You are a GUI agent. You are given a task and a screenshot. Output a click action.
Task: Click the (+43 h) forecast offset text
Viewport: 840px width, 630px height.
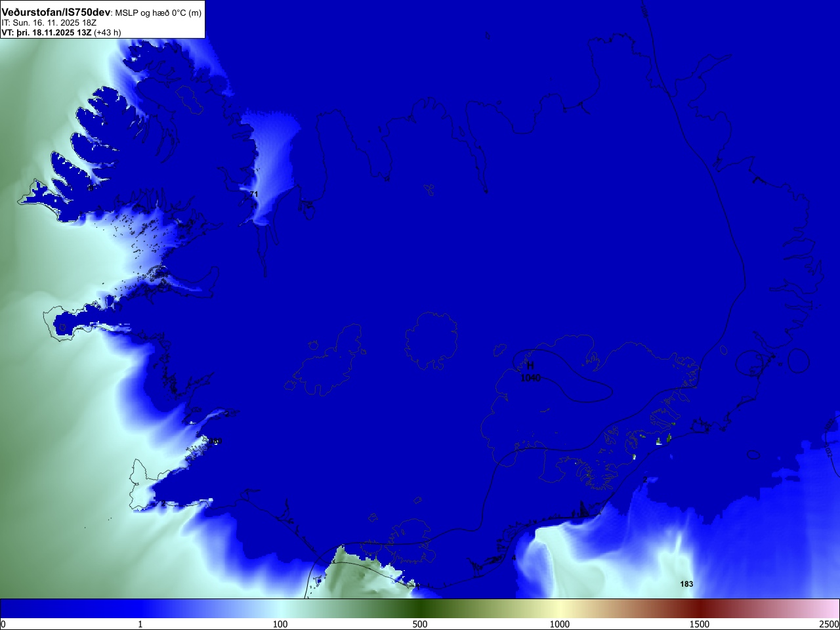click(x=108, y=32)
